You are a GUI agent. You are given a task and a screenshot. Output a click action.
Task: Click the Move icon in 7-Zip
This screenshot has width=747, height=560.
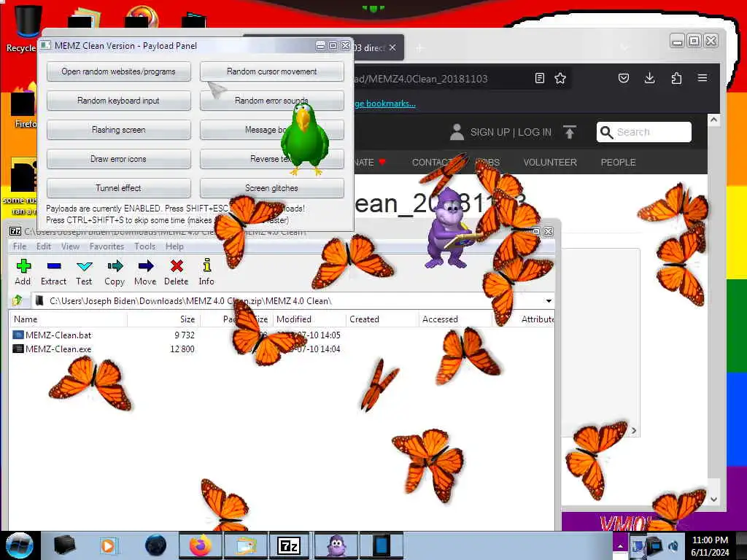coord(145,266)
